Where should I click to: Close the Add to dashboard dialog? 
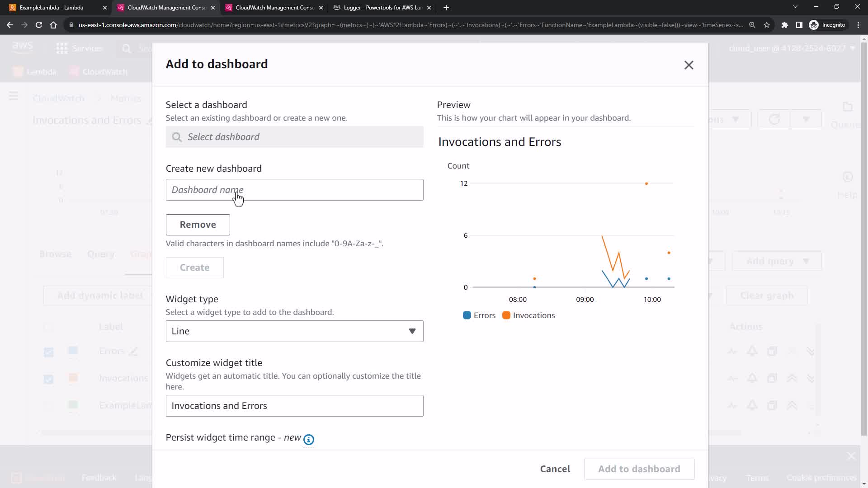point(689,65)
